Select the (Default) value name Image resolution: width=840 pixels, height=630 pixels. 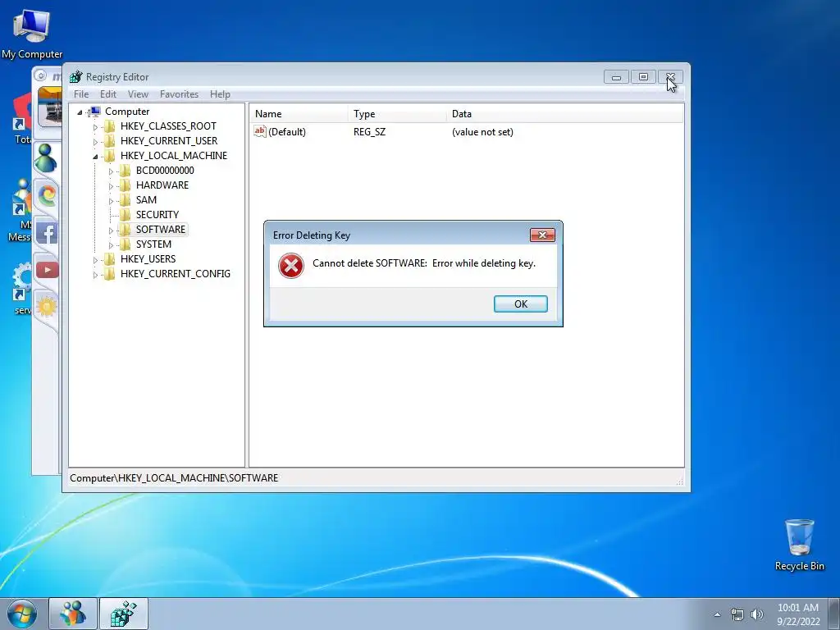point(286,132)
